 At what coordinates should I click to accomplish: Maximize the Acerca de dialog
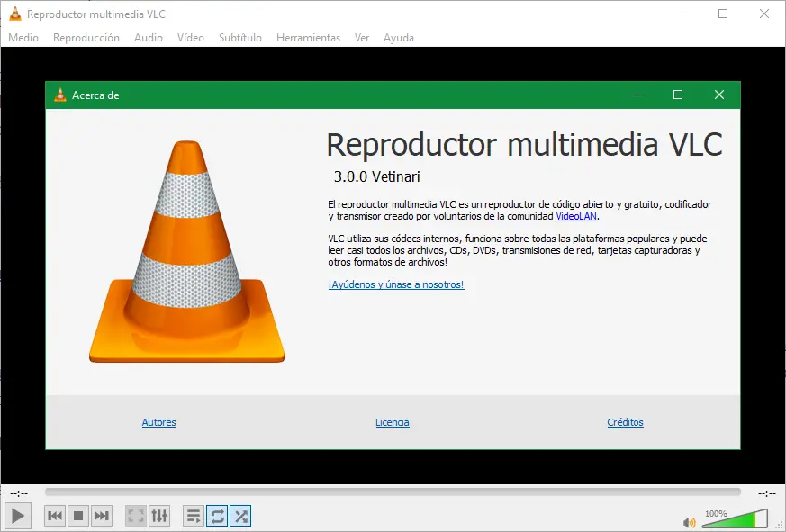[x=678, y=95]
